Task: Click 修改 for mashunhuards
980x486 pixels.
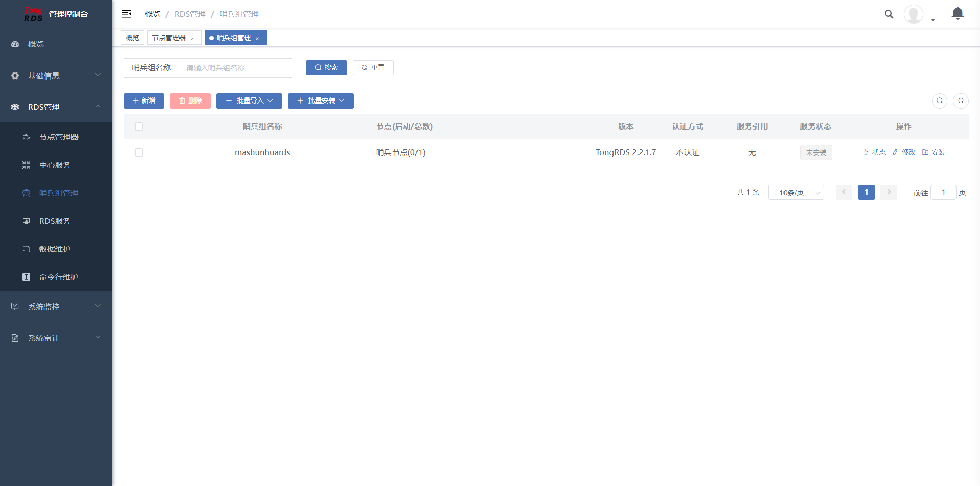Action: click(904, 152)
